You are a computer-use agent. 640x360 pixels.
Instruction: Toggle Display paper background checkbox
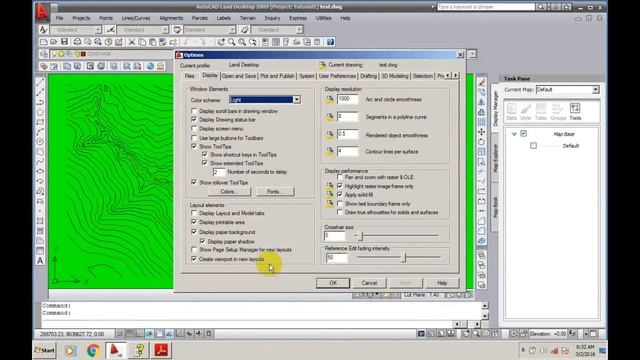click(x=194, y=232)
